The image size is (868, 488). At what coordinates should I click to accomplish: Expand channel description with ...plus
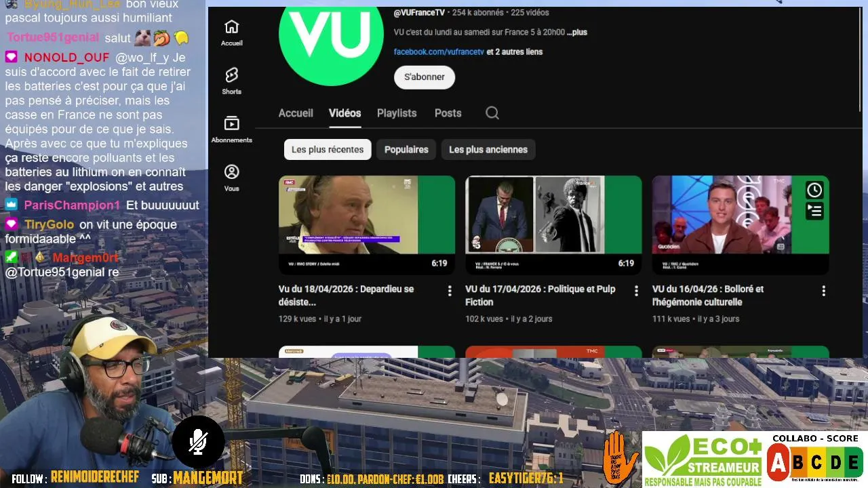tap(576, 33)
